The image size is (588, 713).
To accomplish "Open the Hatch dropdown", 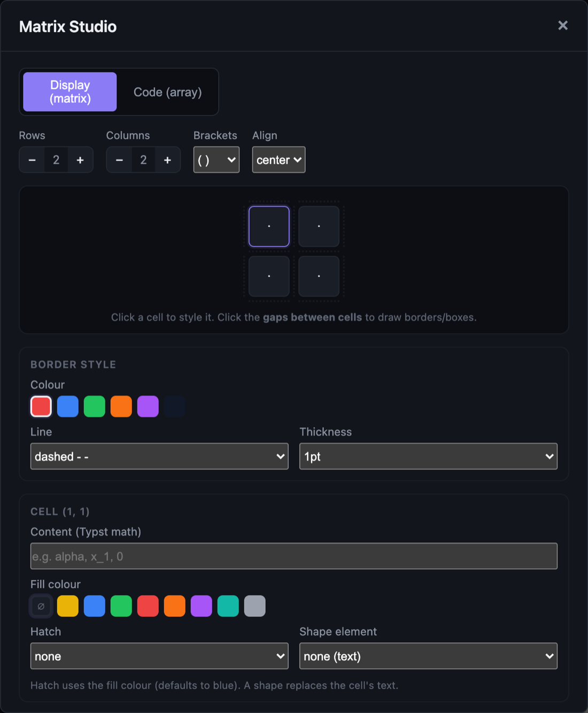I will pyautogui.click(x=159, y=656).
